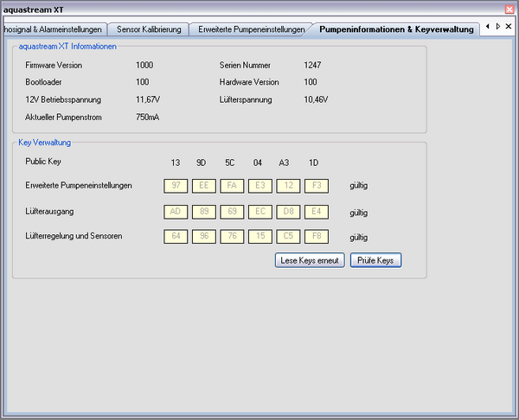
Task: Click the key field containing F3
Action: tap(317, 186)
